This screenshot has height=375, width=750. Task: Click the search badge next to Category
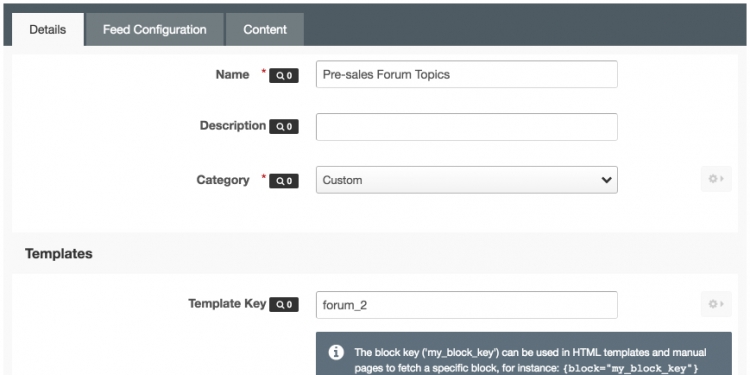click(284, 181)
